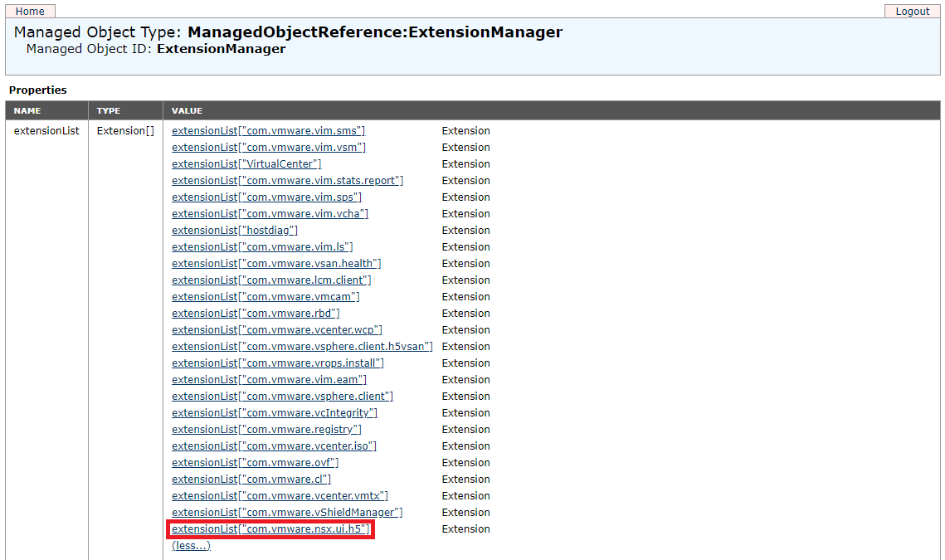Open extensionList com.vmware.cl link
The height and width of the screenshot is (560, 945).
251,479
